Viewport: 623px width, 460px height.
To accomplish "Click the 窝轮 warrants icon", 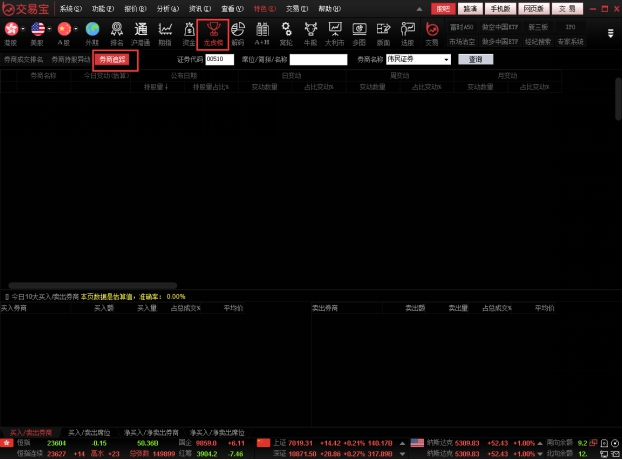I will pos(286,33).
